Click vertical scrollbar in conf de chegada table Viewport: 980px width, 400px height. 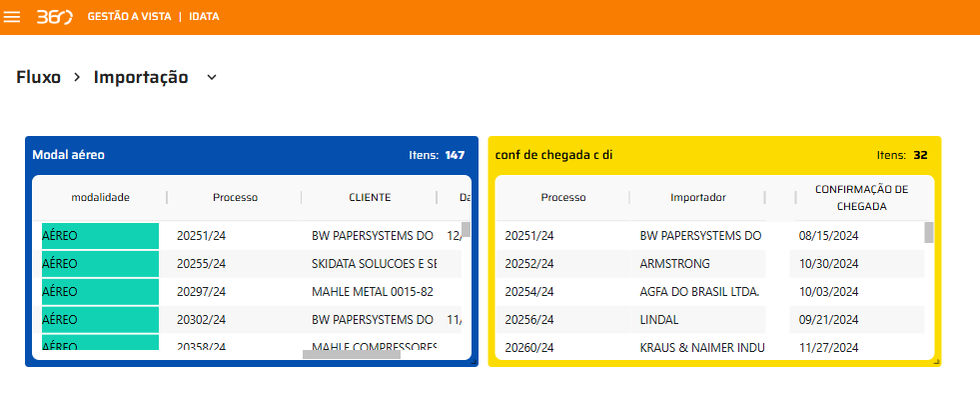tap(929, 232)
